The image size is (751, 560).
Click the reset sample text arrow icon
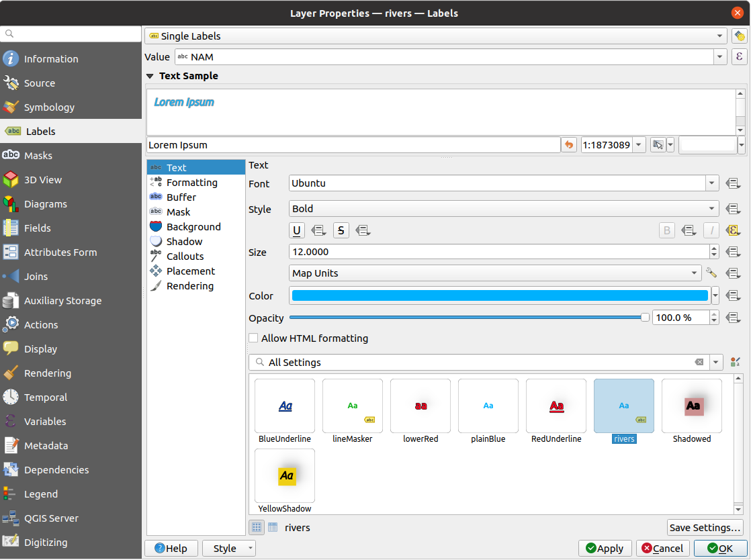pyautogui.click(x=569, y=145)
